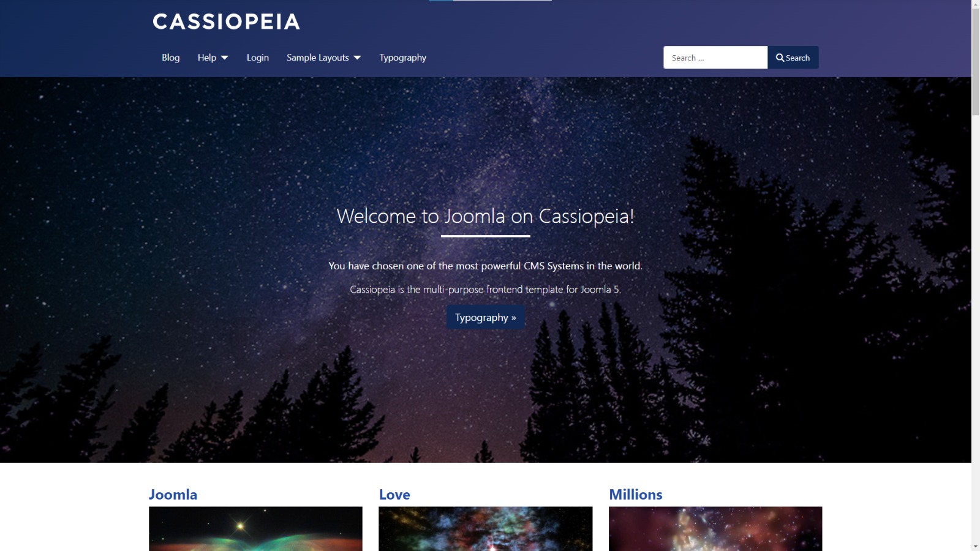Click the Typography » banner button
Viewport: 980px width, 551px height.
point(486,317)
